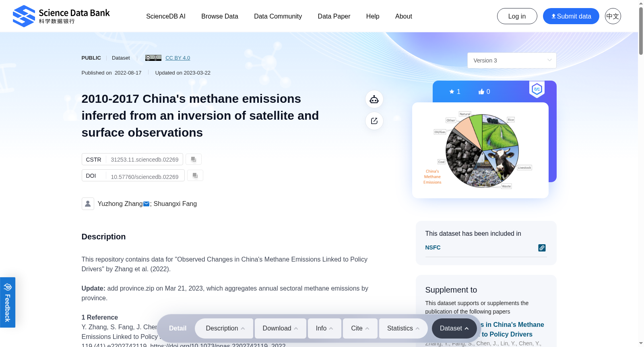Viewport: 644px width, 347px height.
Task: Open ScienceDB AI menu
Action: coord(166,16)
